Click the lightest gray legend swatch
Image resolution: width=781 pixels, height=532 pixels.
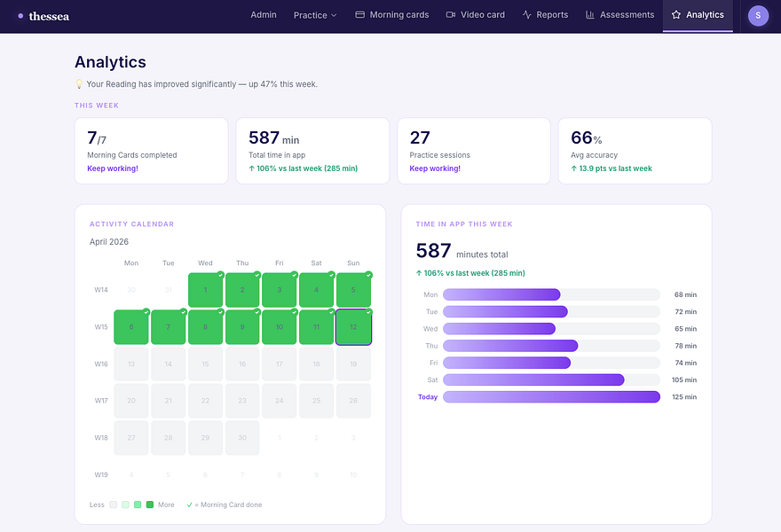point(113,505)
